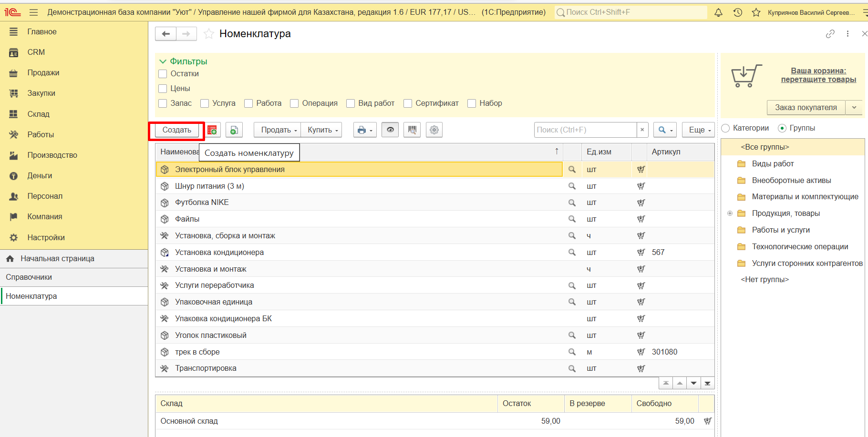Image resolution: width=868 pixels, height=437 pixels.
Task: Click the barcode search icon in toolbar
Action: [x=412, y=130]
